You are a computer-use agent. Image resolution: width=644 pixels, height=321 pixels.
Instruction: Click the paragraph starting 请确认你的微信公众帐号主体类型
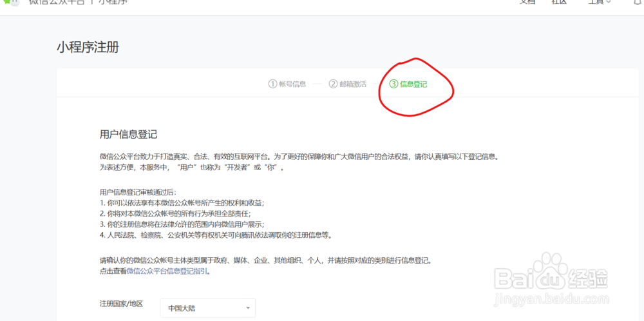tap(266, 260)
